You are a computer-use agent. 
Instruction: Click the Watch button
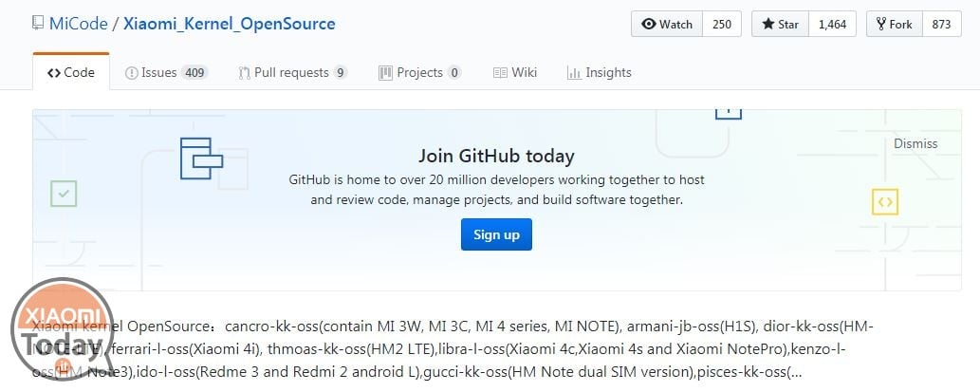coord(667,25)
